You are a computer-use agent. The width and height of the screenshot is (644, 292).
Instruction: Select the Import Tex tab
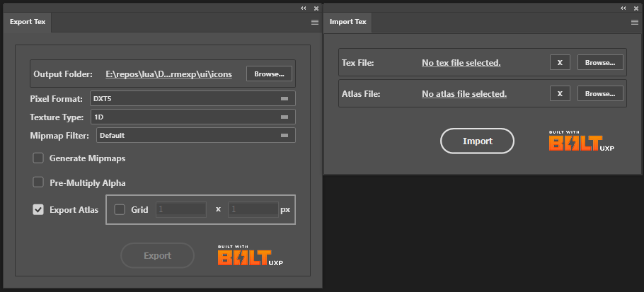348,22
